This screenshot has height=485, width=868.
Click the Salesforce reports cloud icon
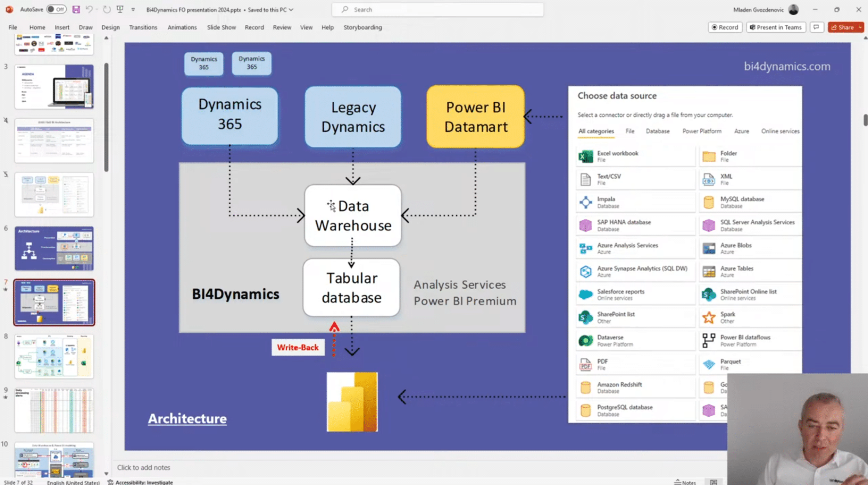(x=586, y=295)
